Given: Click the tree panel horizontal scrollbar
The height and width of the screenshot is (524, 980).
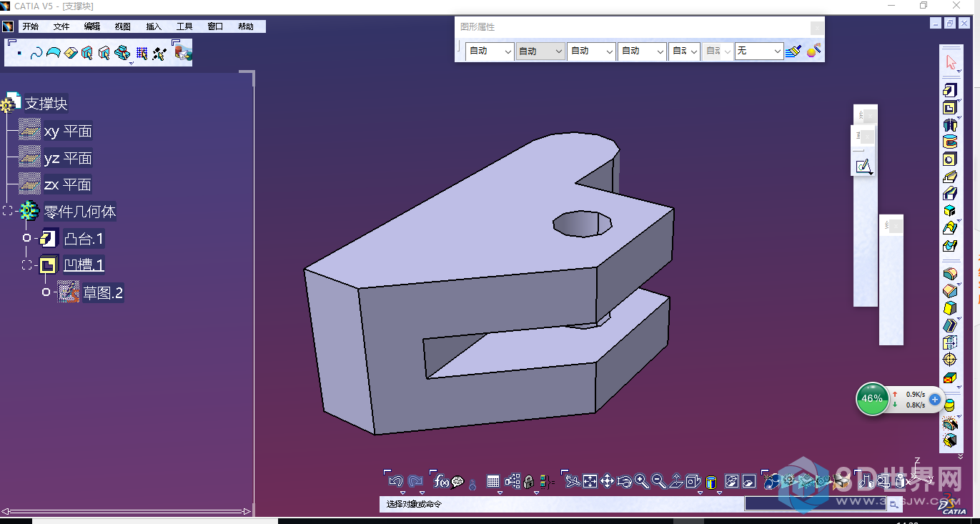Looking at the screenshot, I should 127,511.
